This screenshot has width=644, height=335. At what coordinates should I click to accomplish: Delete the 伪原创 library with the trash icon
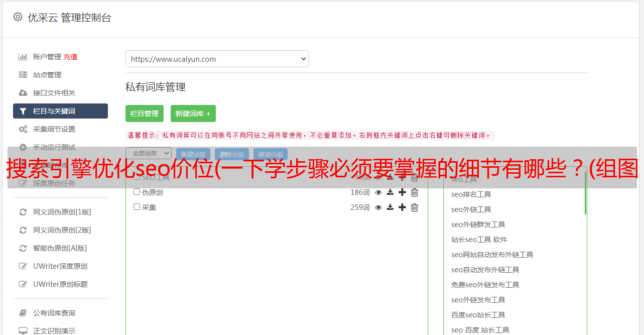pyautogui.click(x=415, y=192)
